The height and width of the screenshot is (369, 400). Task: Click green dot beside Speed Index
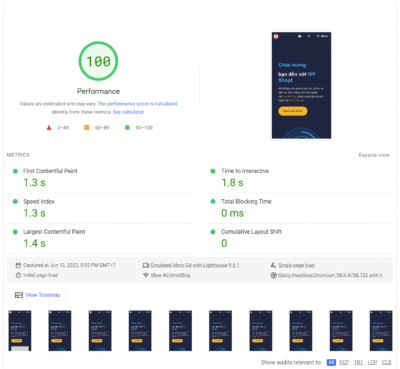pyautogui.click(x=15, y=201)
